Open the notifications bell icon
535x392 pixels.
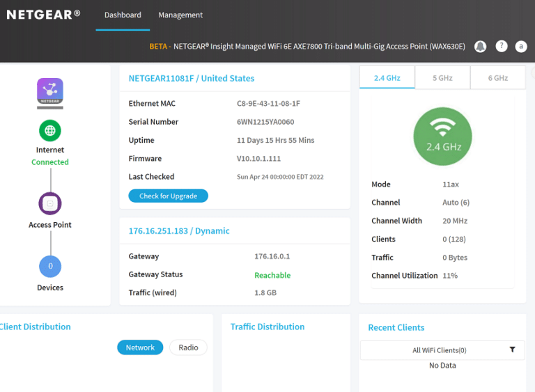click(480, 47)
